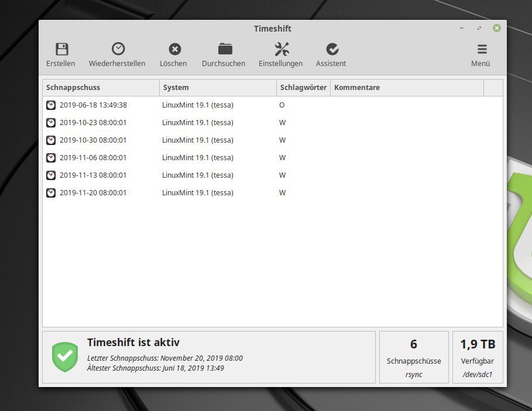The image size is (532, 411).
Task: Sort by System column header
Action: point(218,88)
